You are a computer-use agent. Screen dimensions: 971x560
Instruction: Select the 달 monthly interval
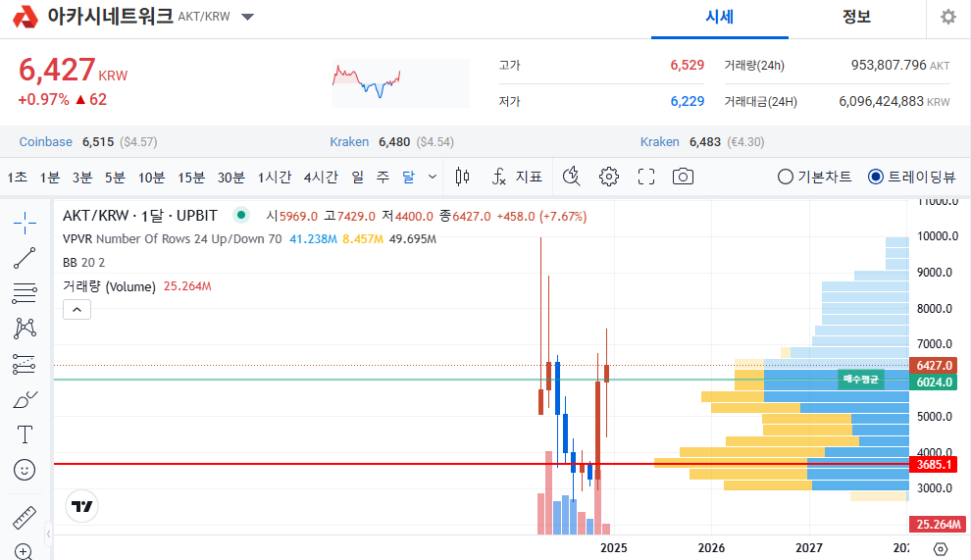click(408, 178)
